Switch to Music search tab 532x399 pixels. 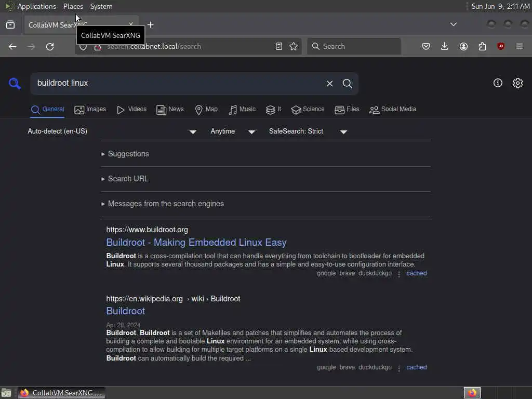pyautogui.click(x=242, y=109)
